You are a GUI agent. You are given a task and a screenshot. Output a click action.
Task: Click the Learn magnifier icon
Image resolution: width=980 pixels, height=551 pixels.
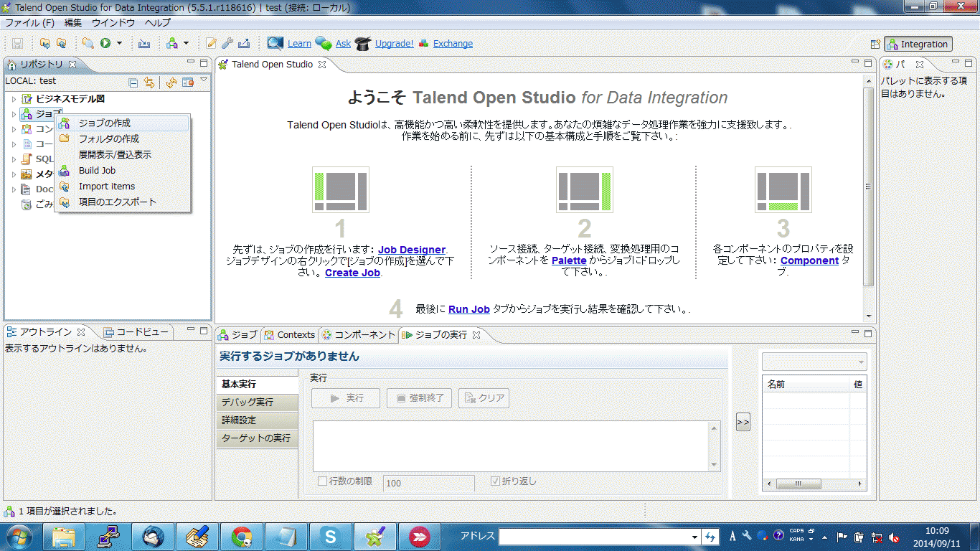tap(275, 43)
